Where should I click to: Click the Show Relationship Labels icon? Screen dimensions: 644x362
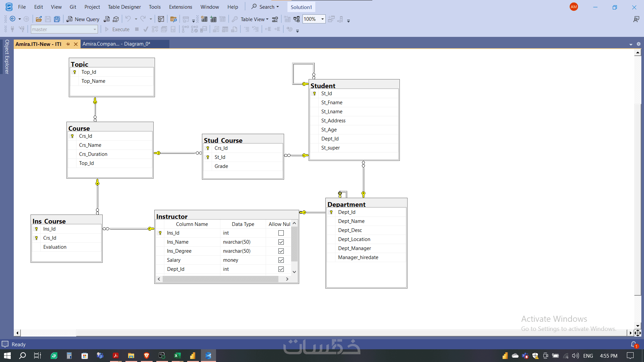pyautogui.click(x=275, y=19)
